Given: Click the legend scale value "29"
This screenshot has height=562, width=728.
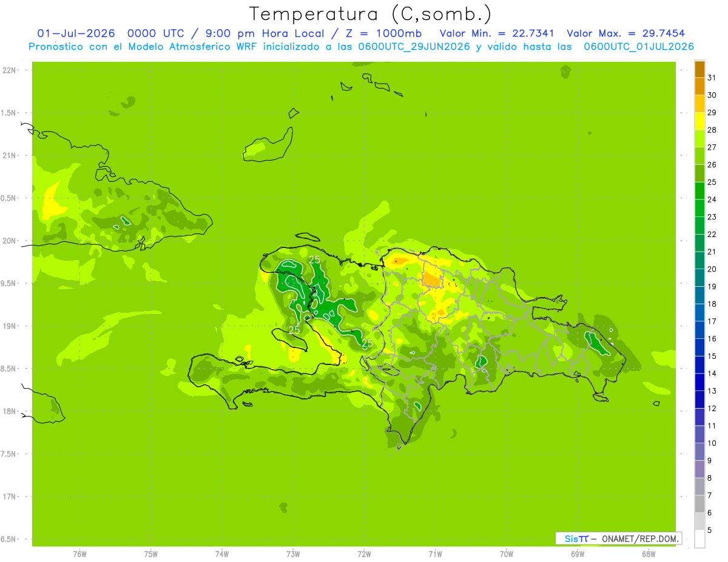Looking at the screenshot, I should coord(712,113).
